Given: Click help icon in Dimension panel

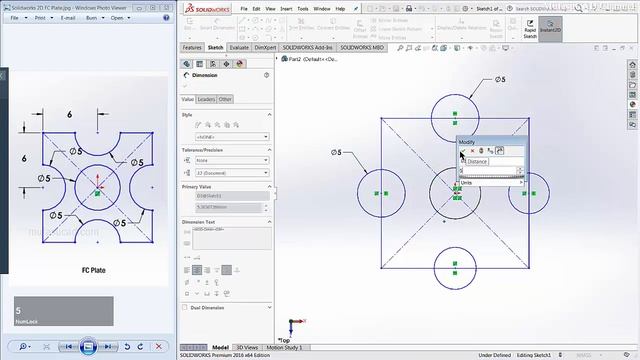Looking at the screenshot, I should click(267, 75).
